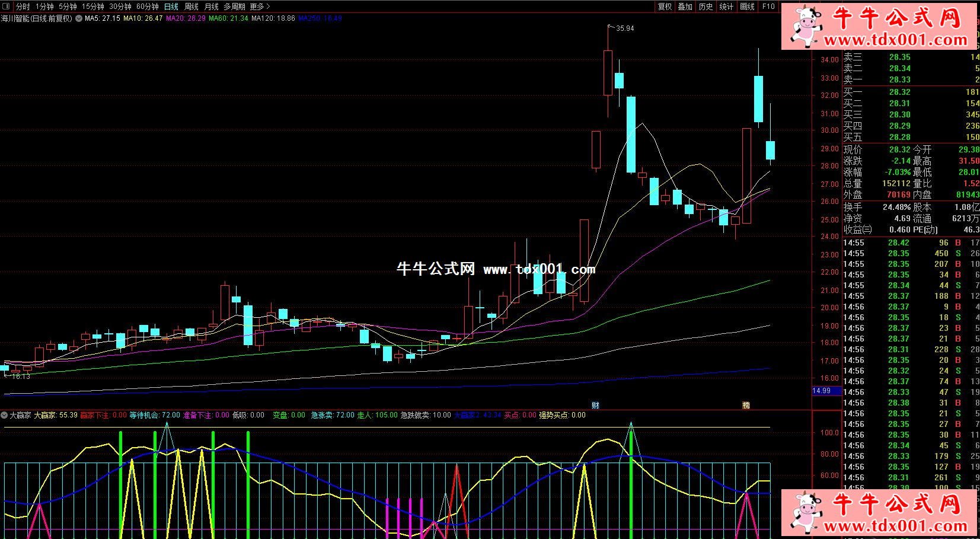Image resolution: width=980 pixels, height=539 pixels.
Task: Click the 画线 drawing button
Action: [748, 7]
